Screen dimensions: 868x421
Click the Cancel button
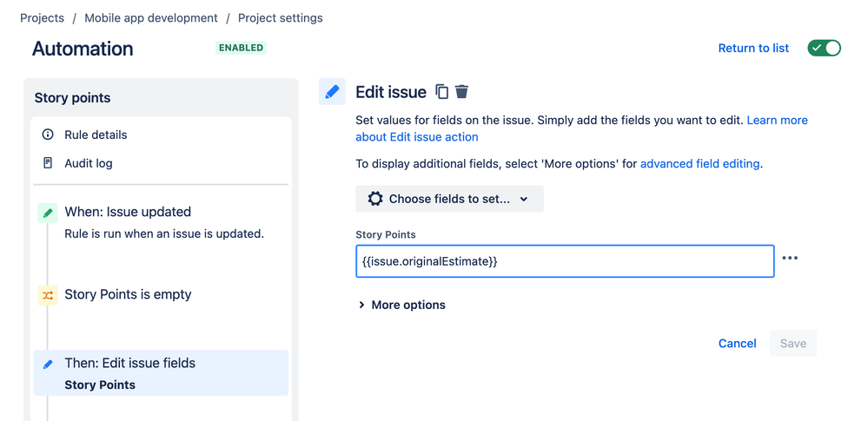(x=737, y=344)
